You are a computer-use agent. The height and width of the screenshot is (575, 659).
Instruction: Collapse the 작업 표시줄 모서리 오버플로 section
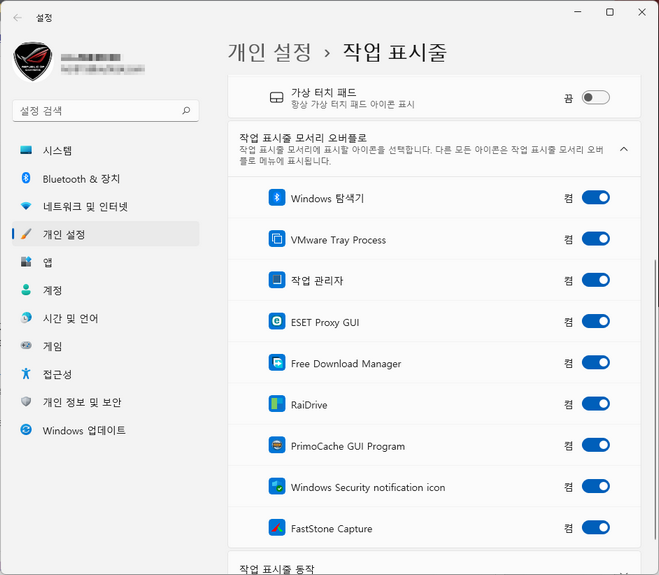click(x=624, y=149)
